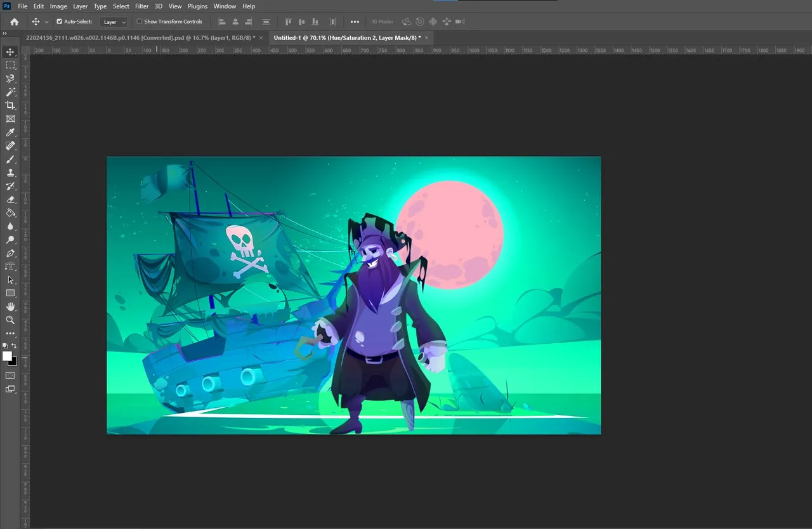Open the Auto-Select Layer dropdown
The height and width of the screenshot is (529, 812).
pos(114,22)
